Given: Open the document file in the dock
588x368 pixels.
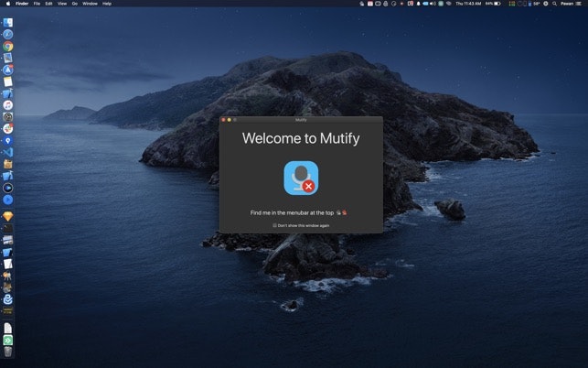Looking at the screenshot, I should pyautogui.click(x=8, y=329).
